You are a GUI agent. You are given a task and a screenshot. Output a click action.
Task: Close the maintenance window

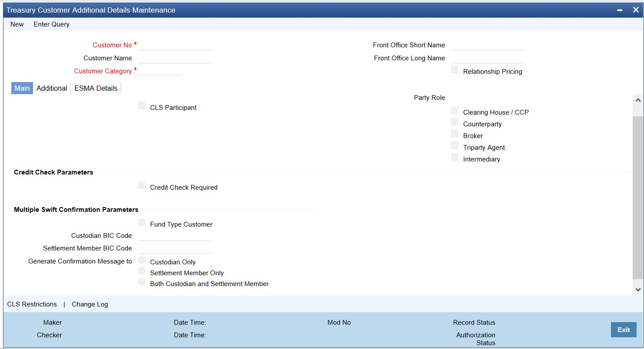(635, 10)
